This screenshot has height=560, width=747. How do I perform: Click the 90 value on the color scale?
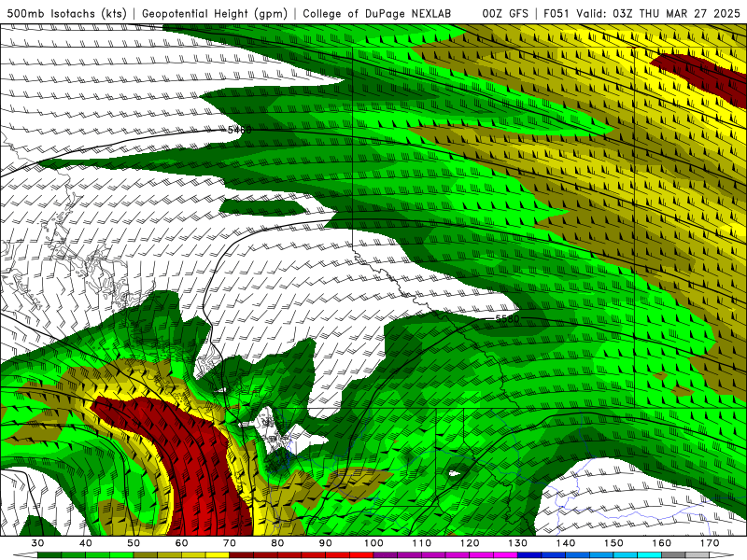point(326,543)
